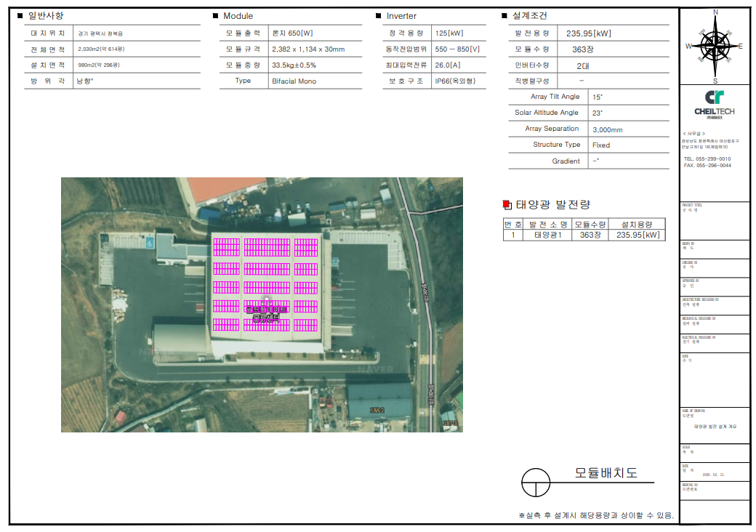The height and width of the screenshot is (532, 756).
Task: Select the 235.95[kW] 발전용량 value cell
Action: click(589, 33)
